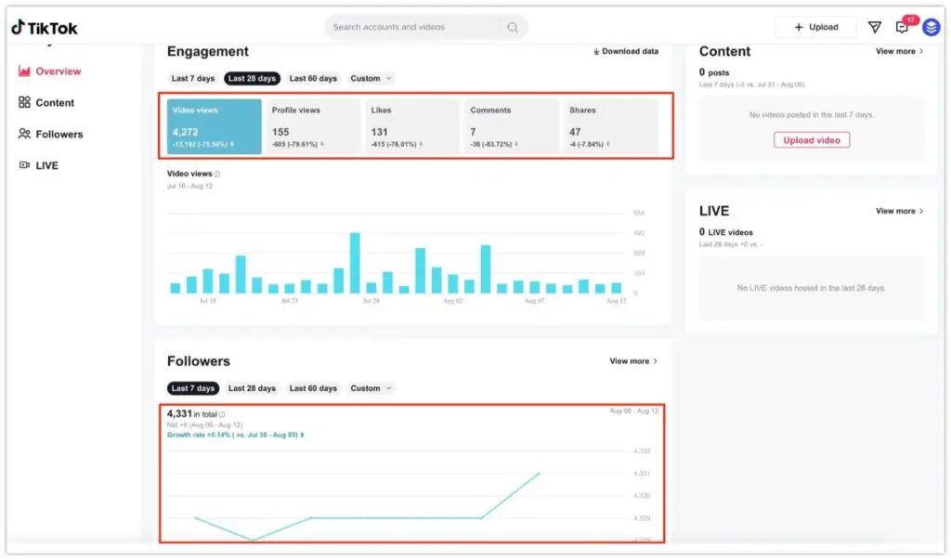Select Last 7 days for Followers
Screen dimensions: 951x560
[193, 388]
